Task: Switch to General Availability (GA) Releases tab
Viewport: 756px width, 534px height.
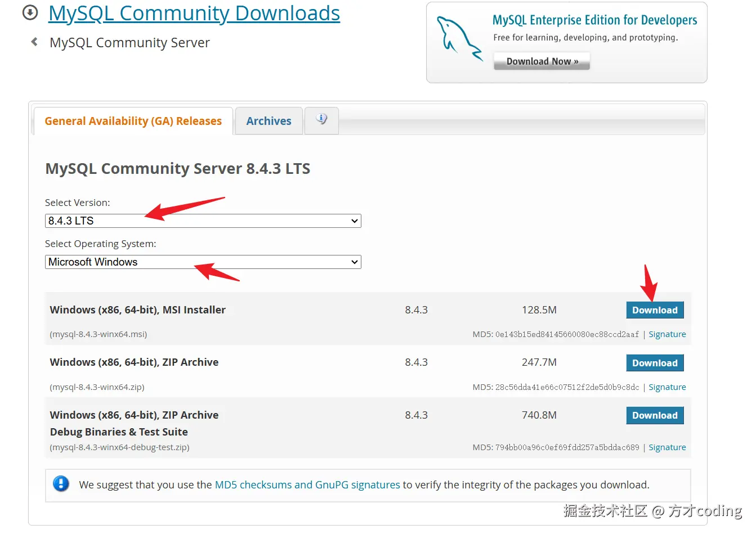Action: pyautogui.click(x=133, y=121)
